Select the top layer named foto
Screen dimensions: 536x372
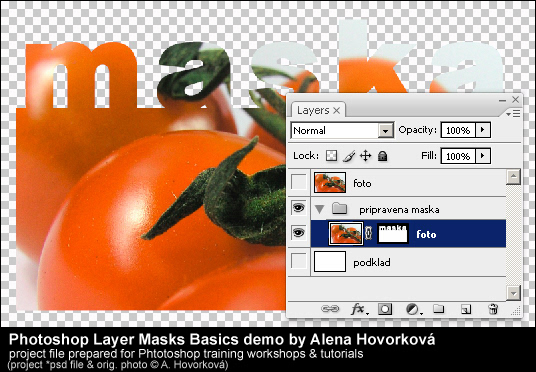(x=362, y=184)
